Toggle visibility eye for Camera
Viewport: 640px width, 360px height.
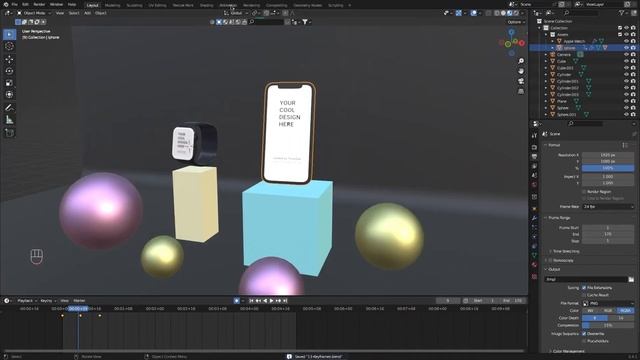coord(627,54)
